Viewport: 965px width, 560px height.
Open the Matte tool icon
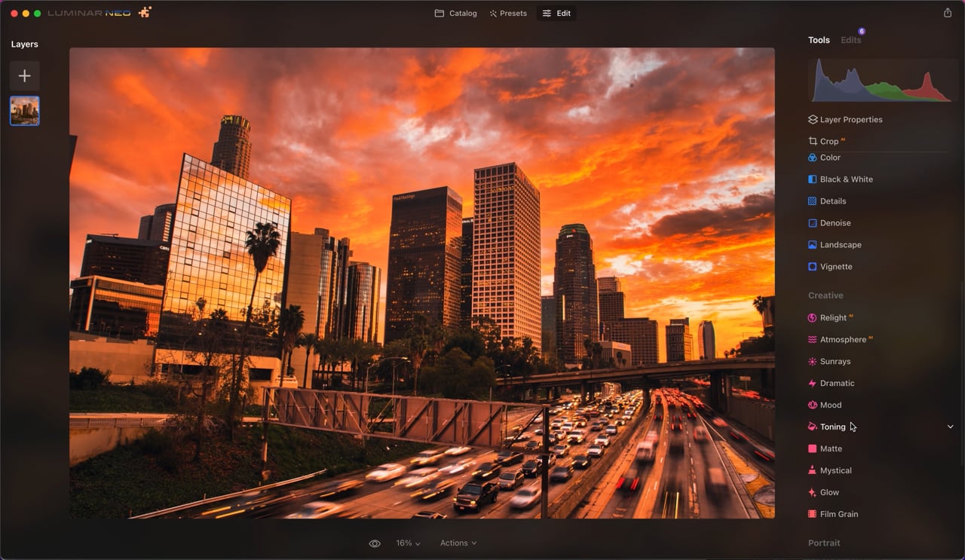(812, 448)
